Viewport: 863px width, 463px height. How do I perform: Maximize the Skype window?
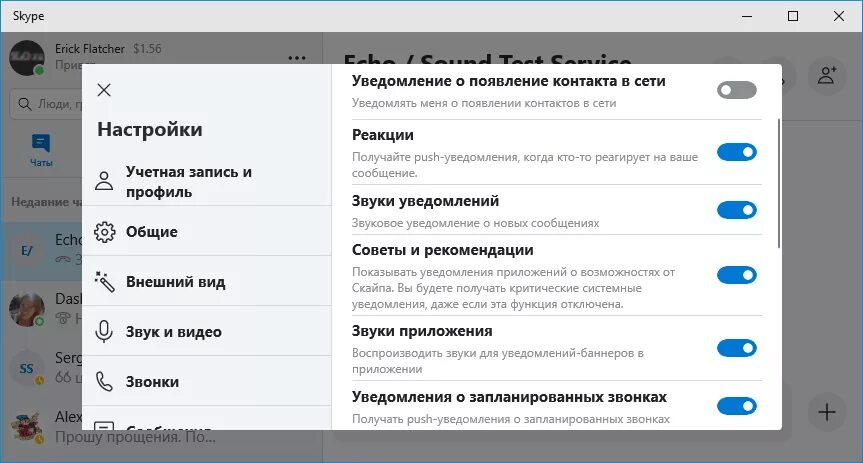point(793,16)
